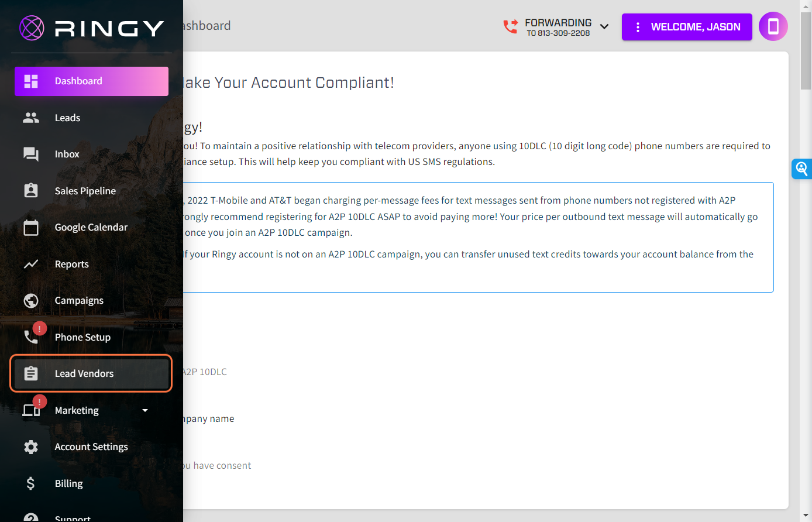Click the Leads people icon
The image size is (812, 522).
[x=31, y=118]
